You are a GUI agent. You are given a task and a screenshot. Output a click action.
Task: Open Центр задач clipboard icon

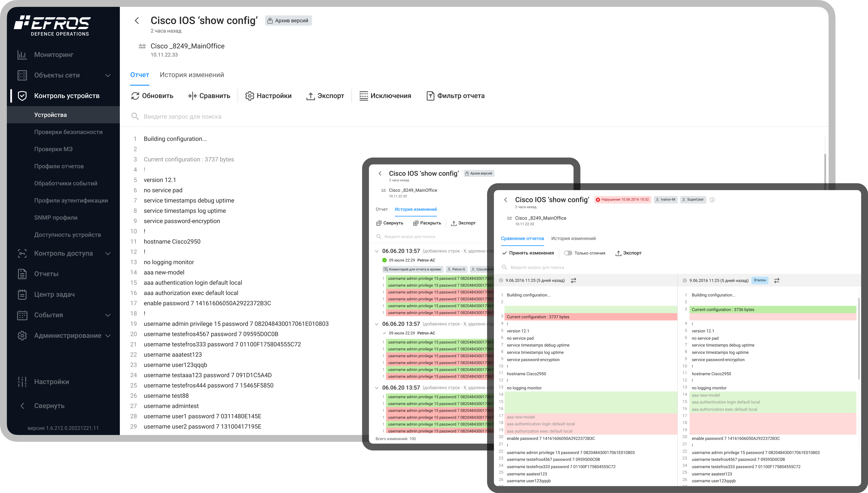click(x=22, y=294)
